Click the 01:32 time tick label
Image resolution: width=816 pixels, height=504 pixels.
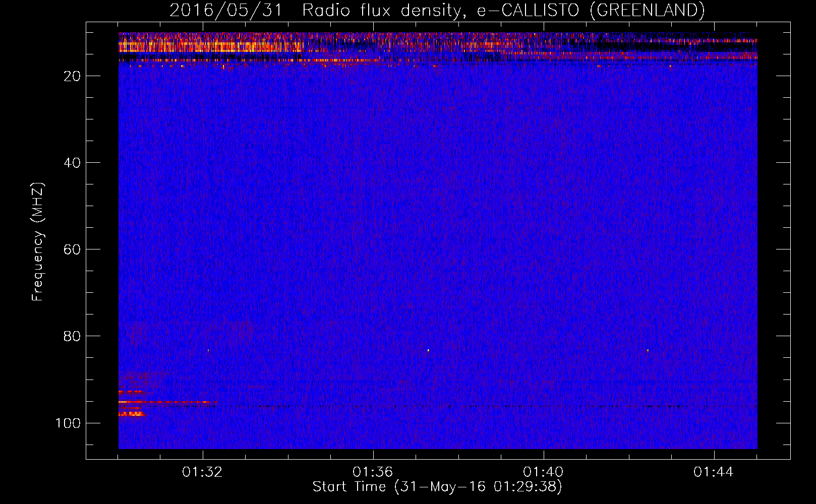202,472
